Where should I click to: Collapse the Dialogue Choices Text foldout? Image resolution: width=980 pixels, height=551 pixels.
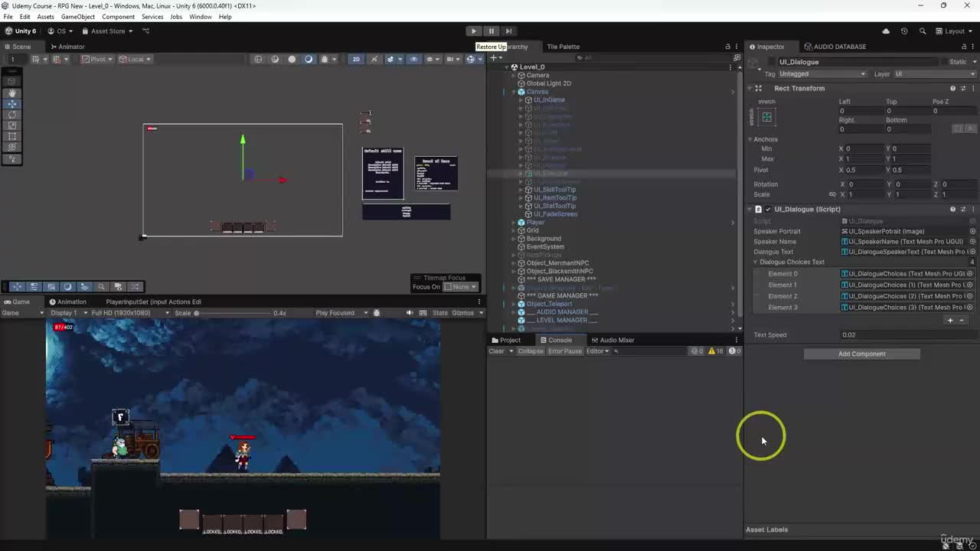click(756, 262)
